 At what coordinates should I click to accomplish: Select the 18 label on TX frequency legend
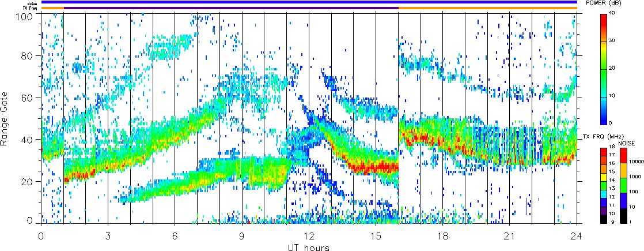[x=611, y=147]
